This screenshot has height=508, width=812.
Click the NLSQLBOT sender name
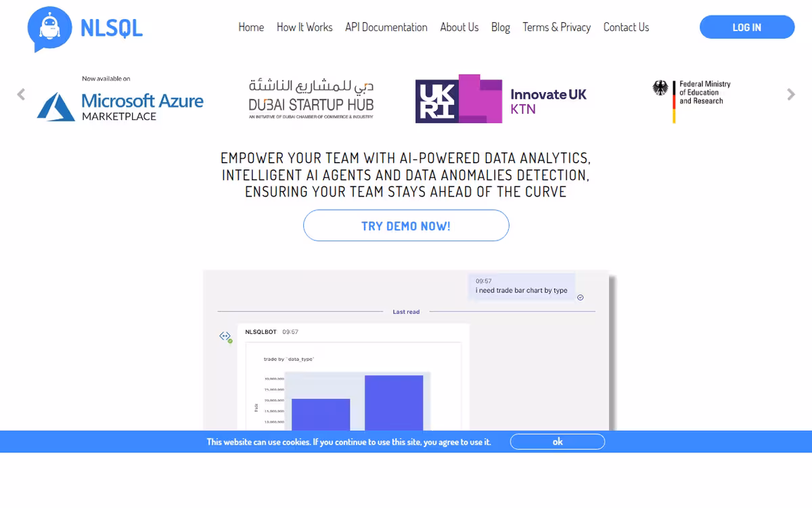261,332
